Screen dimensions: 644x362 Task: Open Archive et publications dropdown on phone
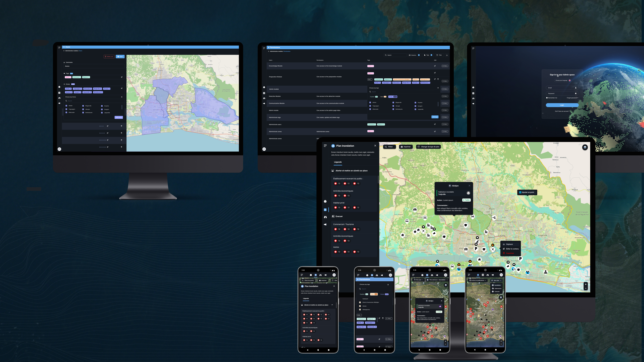478,280
